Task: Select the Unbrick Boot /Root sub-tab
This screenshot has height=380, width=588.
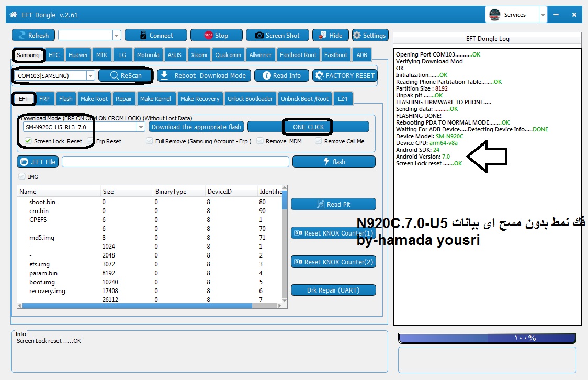Action: coord(305,99)
